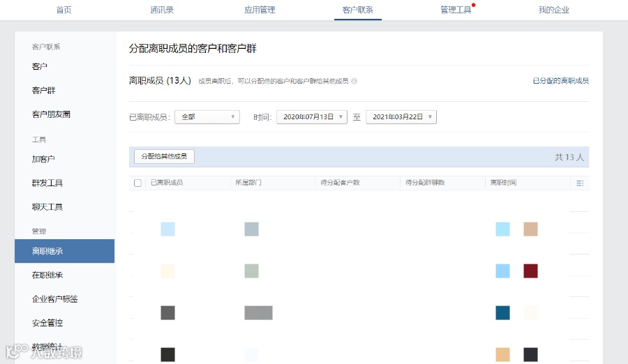The image size is (628, 364).
Task: Click the 待分配客户数 column header
Action: click(340, 183)
